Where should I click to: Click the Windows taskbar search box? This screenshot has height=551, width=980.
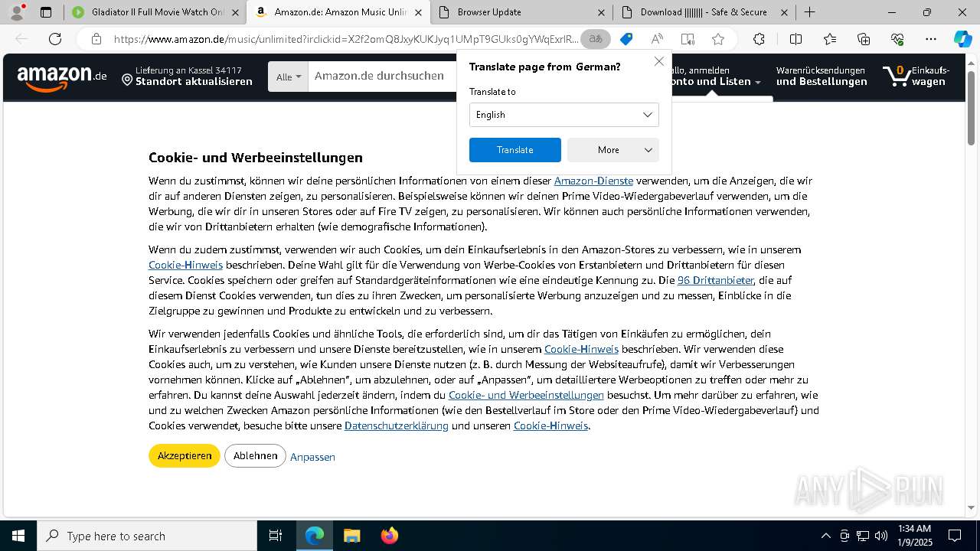tap(147, 536)
